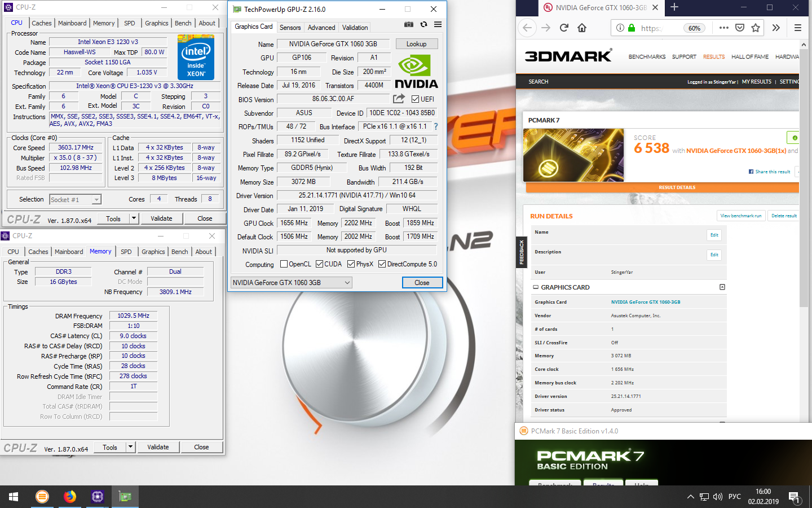This screenshot has height=508, width=812.
Task: Click Validate in the top CPU-Z window
Action: pyautogui.click(x=161, y=218)
